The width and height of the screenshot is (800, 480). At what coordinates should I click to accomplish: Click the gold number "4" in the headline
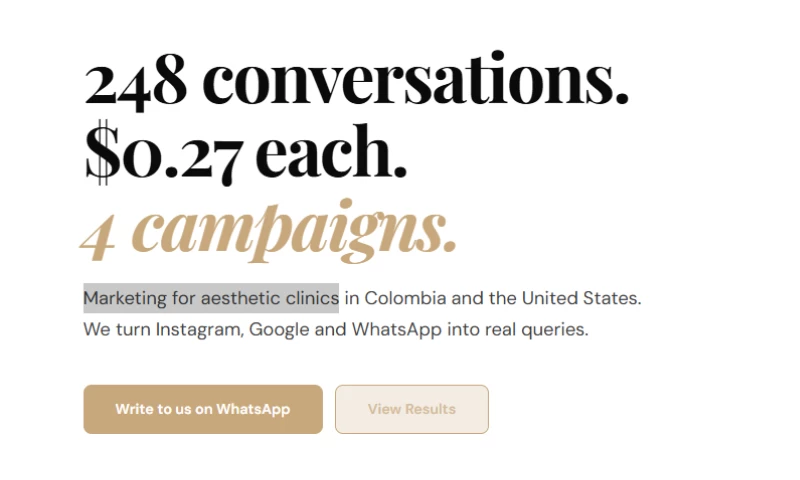pos(98,233)
